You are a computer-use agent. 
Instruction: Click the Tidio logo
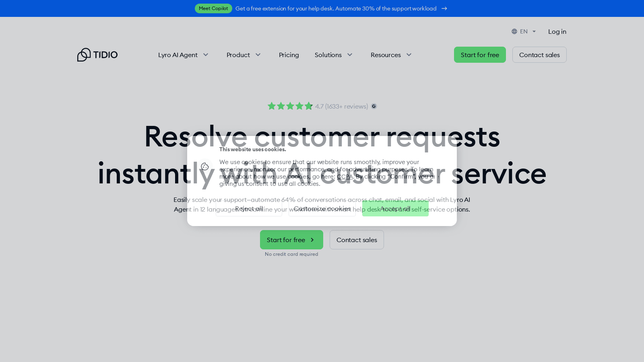coord(97,55)
